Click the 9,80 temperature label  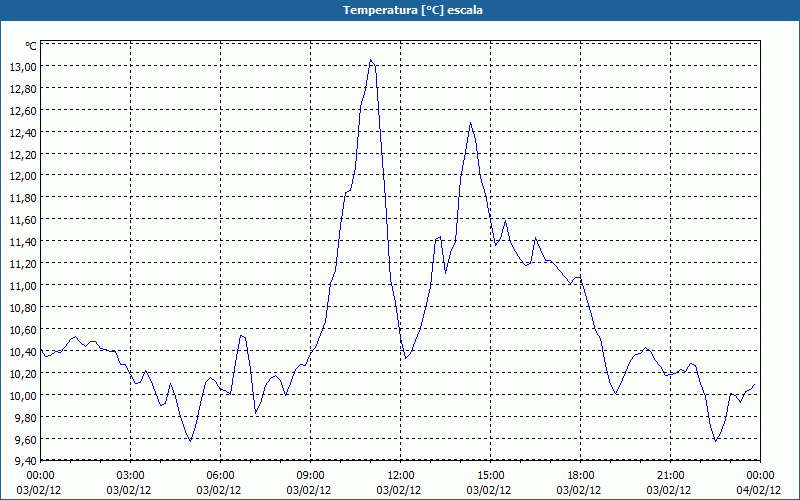coord(25,417)
